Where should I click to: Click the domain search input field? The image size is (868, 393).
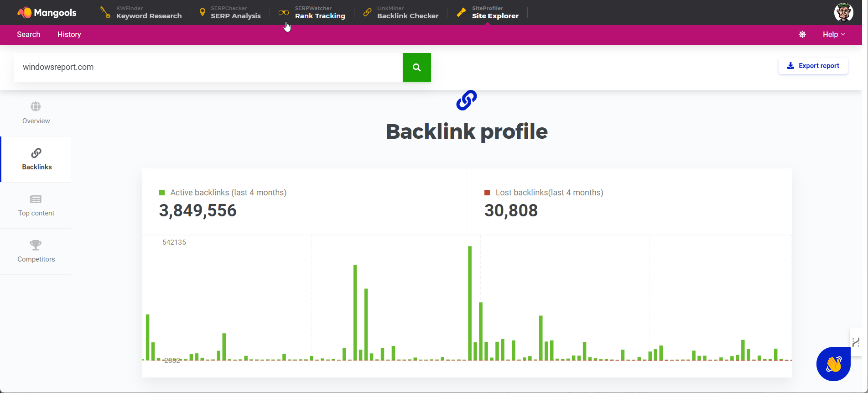coord(208,67)
